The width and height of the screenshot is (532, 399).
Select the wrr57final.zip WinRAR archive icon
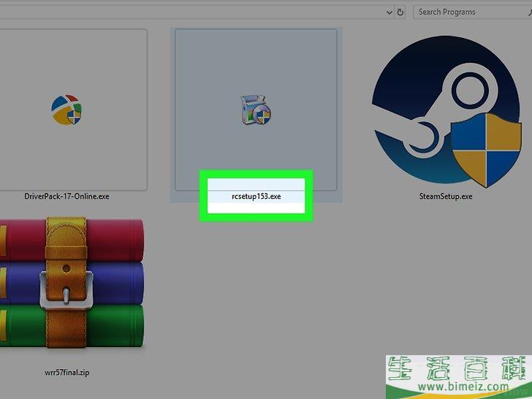tap(72, 283)
